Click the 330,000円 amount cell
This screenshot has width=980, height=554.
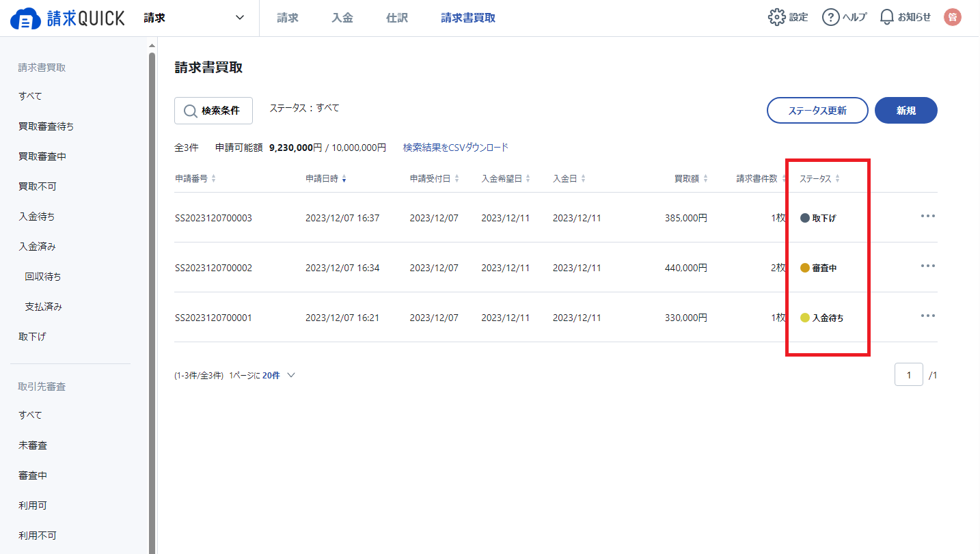(x=685, y=318)
